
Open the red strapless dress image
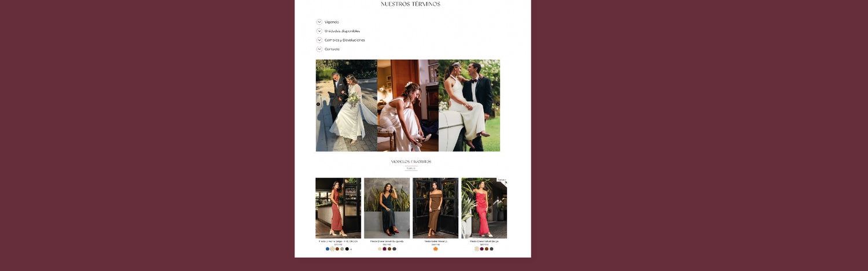(x=484, y=208)
